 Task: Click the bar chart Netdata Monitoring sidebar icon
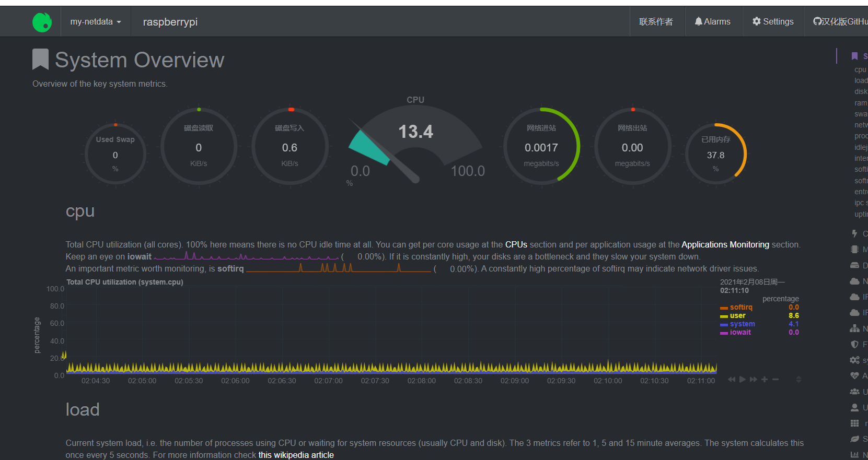(854, 454)
